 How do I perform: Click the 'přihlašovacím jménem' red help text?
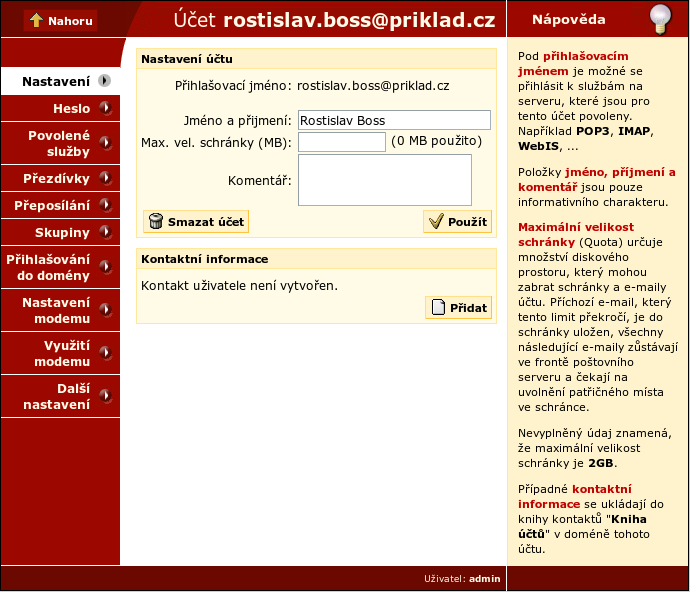(573, 63)
